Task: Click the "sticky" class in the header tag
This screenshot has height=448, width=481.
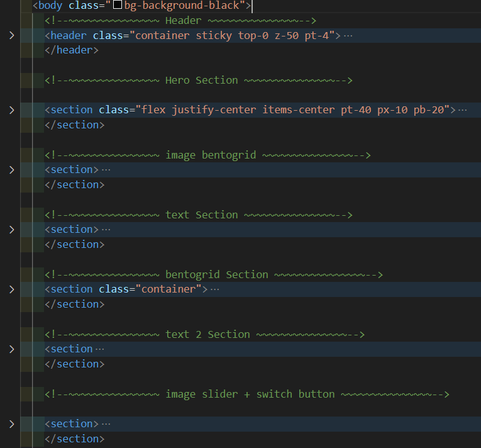Action: [x=214, y=35]
